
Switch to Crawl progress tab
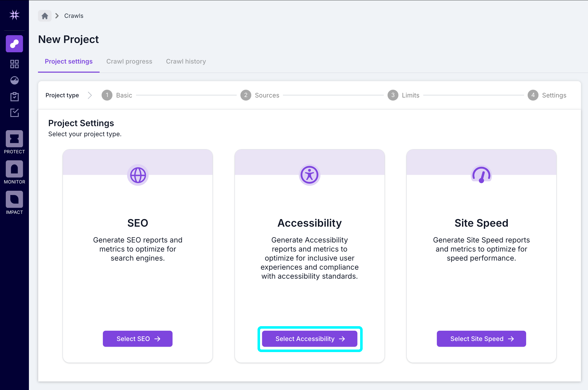pyautogui.click(x=129, y=62)
